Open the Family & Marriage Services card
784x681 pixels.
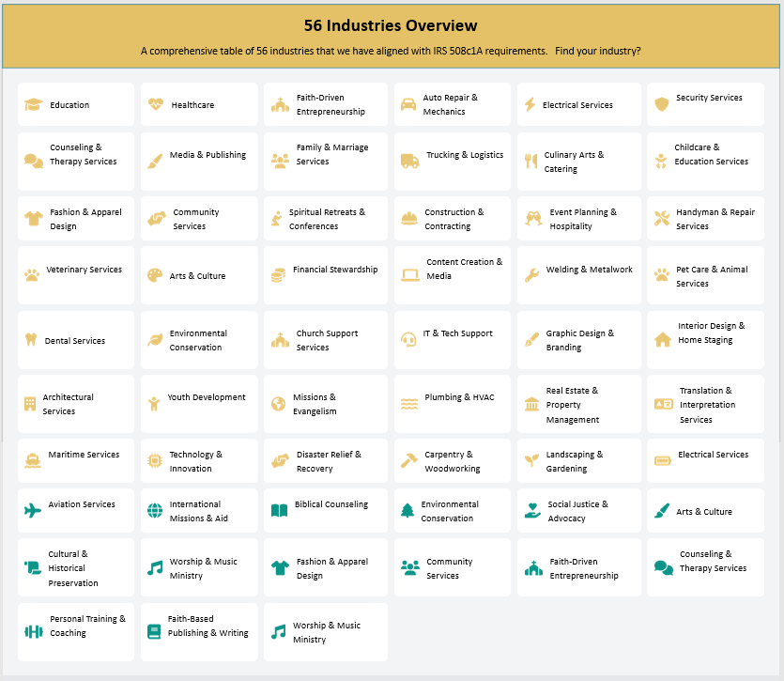(326, 162)
